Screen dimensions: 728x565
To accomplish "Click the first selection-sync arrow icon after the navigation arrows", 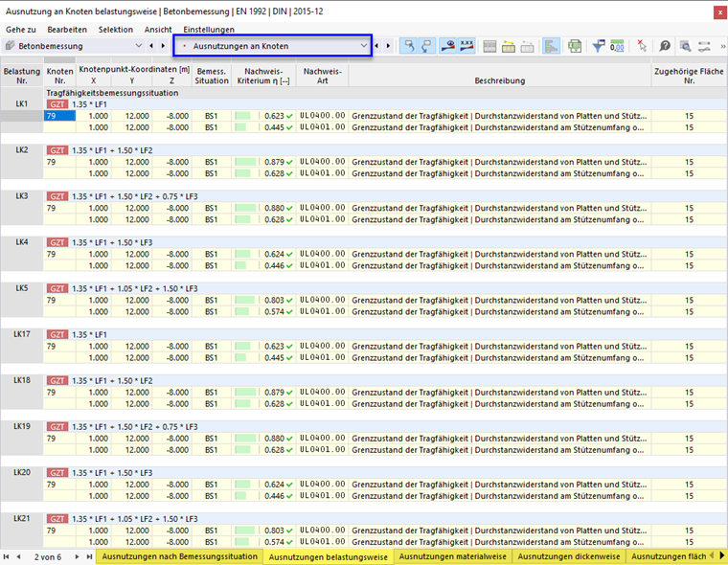I will (x=409, y=46).
